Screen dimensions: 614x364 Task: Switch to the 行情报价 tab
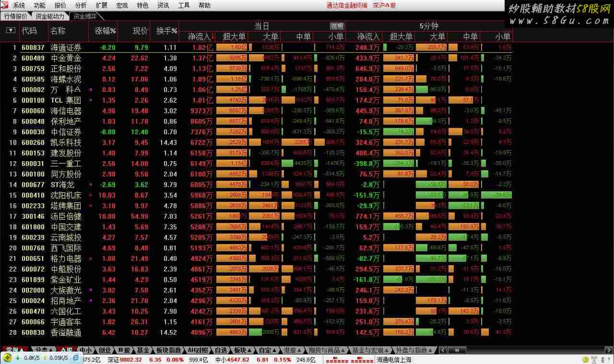tap(16, 16)
